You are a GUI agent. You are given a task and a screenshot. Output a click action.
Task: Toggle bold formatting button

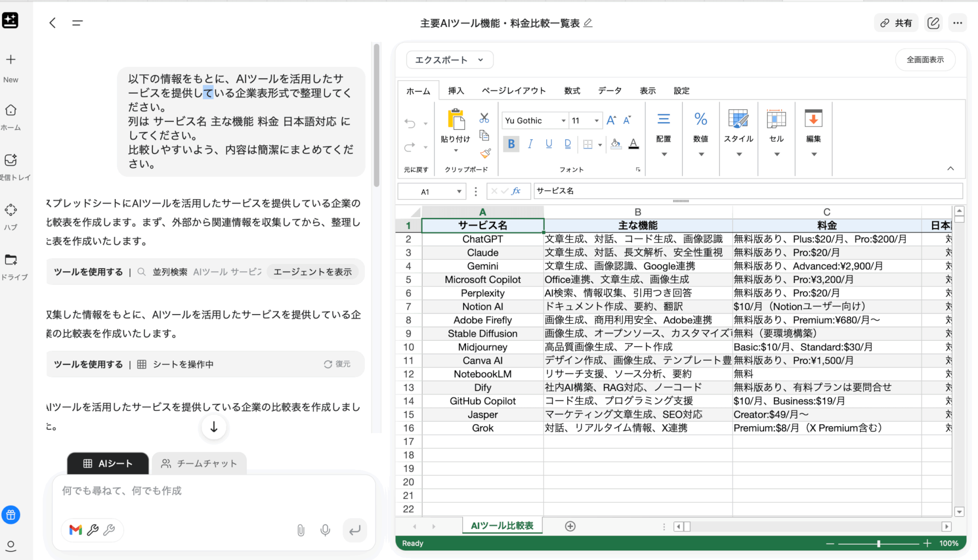point(511,144)
